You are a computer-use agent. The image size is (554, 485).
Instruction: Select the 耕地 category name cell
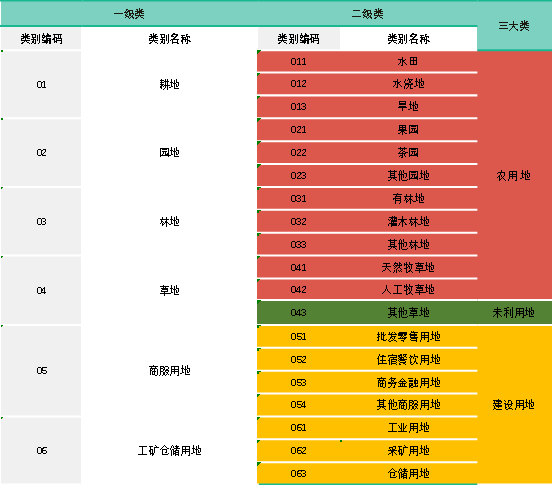coord(169,84)
